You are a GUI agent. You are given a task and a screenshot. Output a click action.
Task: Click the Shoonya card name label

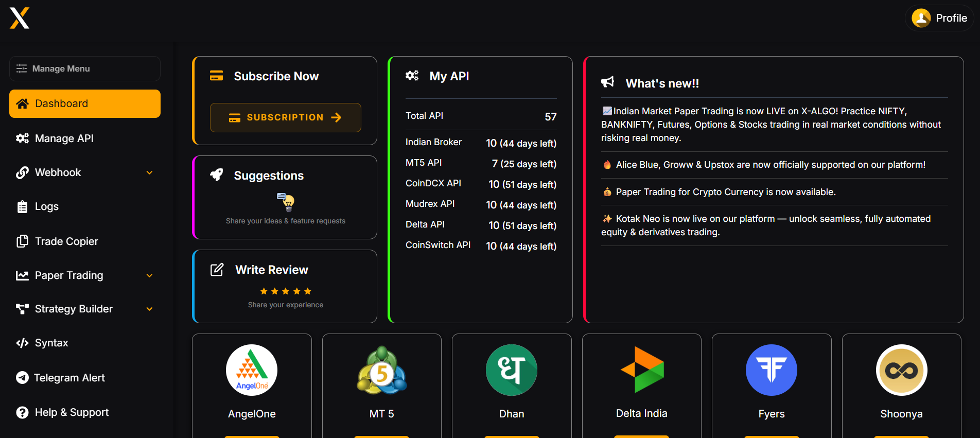(902, 414)
